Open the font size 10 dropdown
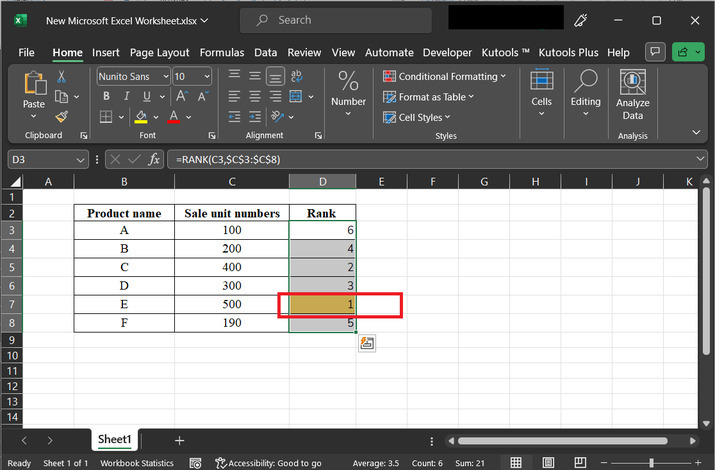Screen dimensions: 715x470 click(x=207, y=77)
